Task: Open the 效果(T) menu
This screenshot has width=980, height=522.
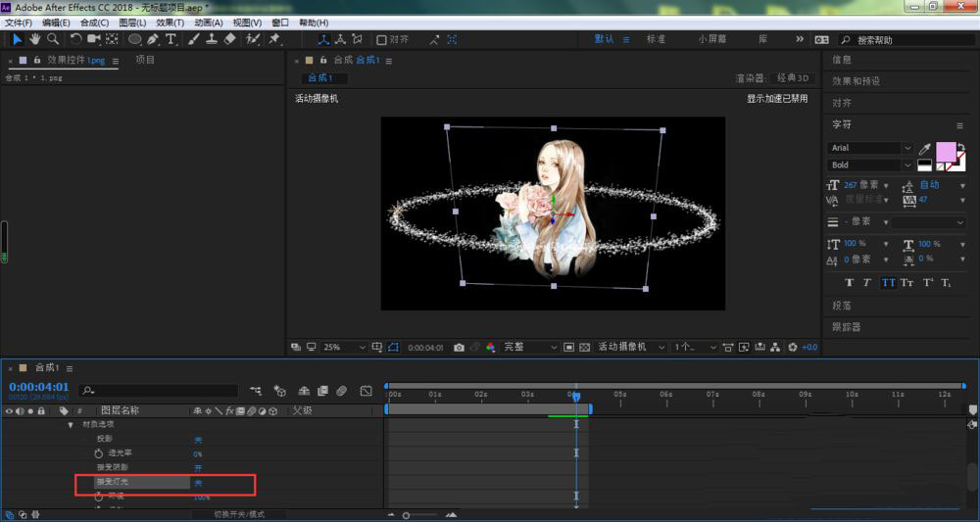Action: (170, 23)
